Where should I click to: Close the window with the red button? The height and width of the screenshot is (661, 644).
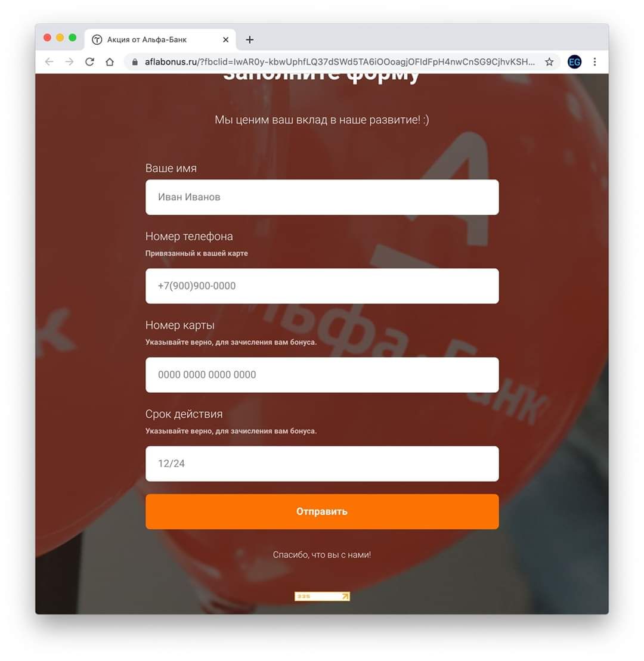click(48, 38)
